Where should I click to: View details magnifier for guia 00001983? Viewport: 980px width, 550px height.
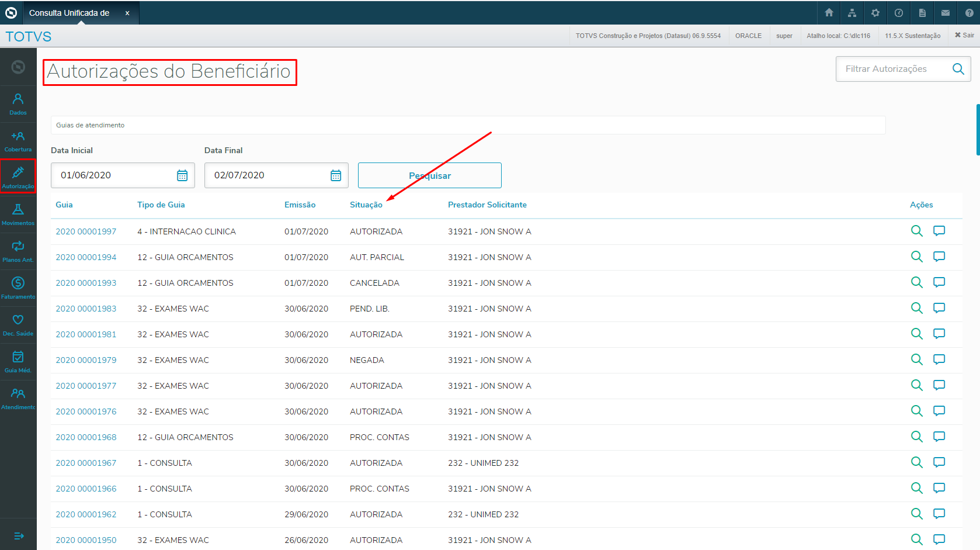coord(917,308)
